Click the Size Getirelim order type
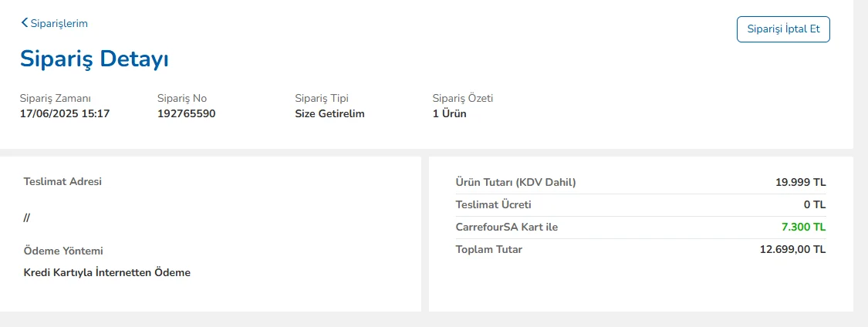This screenshot has height=327, width=868. (x=329, y=113)
